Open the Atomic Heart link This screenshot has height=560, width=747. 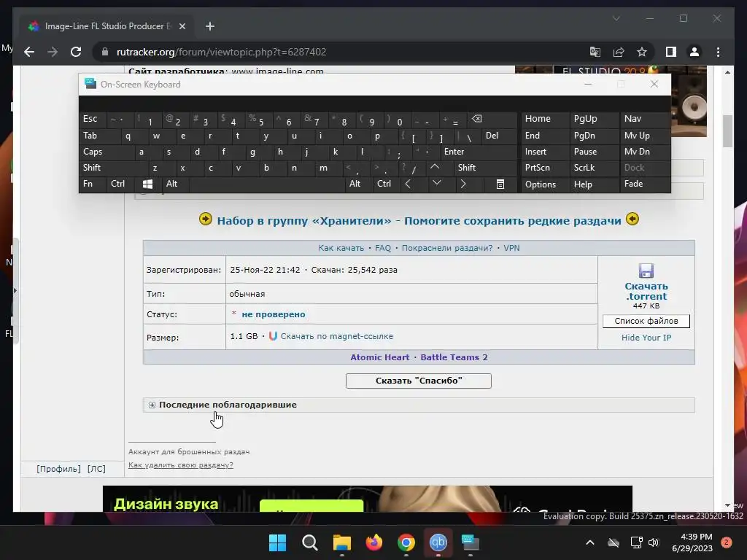pyautogui.click(x=379, y=357)
